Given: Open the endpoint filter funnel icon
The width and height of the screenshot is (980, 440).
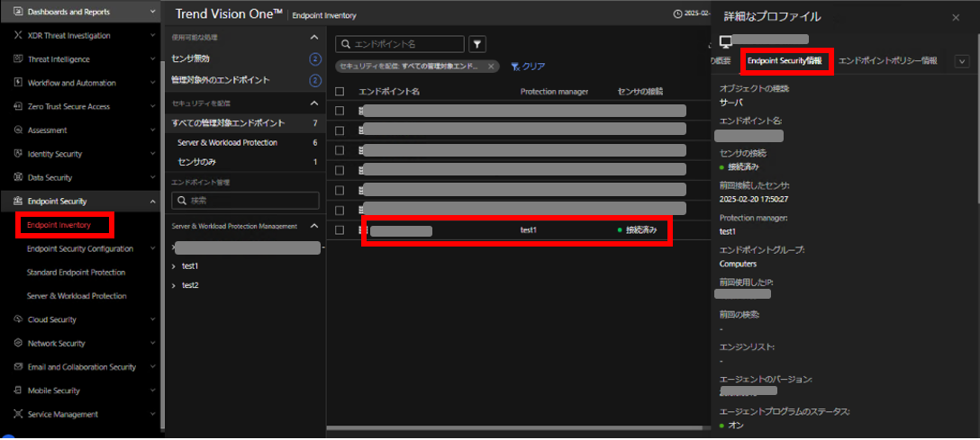Looking at the screenshot, I should (477, 44).
